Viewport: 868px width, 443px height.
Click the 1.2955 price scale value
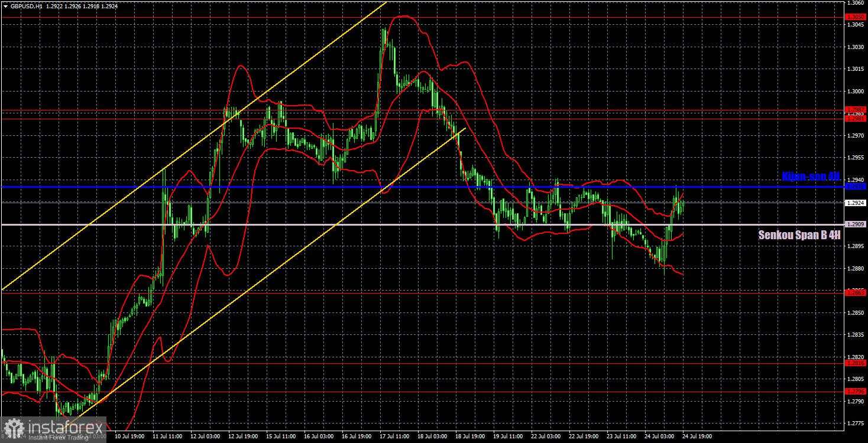tap(856, 158)
